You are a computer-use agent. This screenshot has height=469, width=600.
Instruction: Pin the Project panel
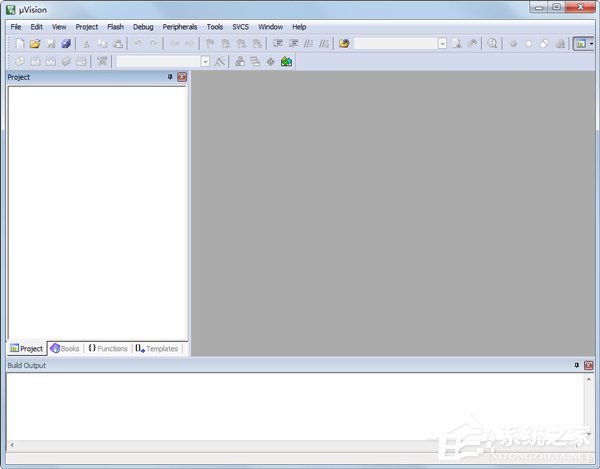coord(170,77)
